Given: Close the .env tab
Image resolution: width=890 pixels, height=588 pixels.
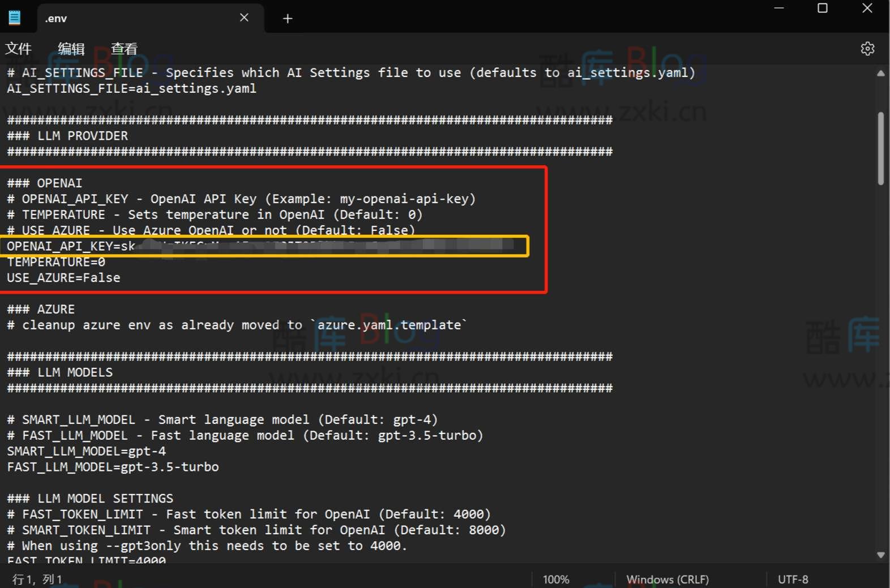Looking at the screenshot, I should tap(244, 18).
